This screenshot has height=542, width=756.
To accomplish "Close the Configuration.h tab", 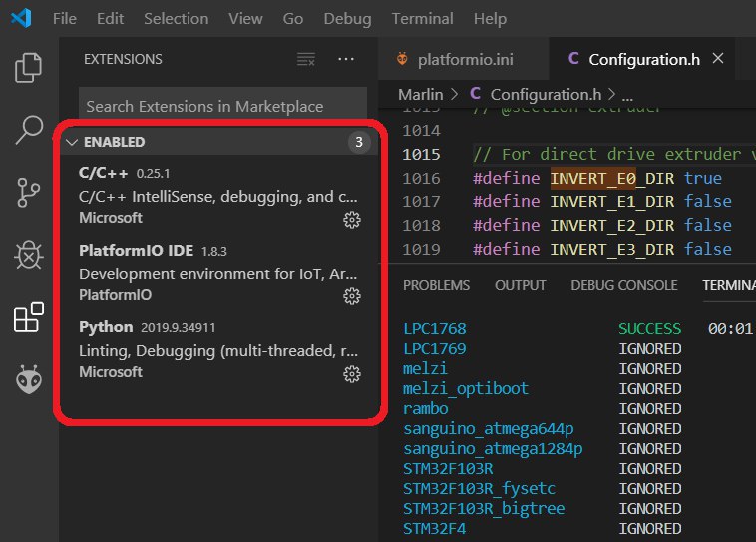I will coord(718,59).
